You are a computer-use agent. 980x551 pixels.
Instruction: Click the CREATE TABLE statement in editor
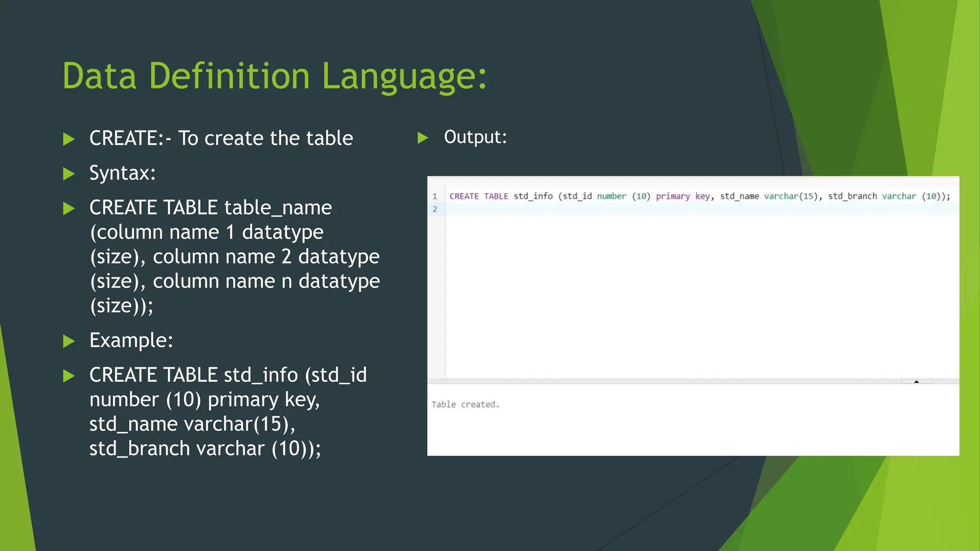point(700,196)
